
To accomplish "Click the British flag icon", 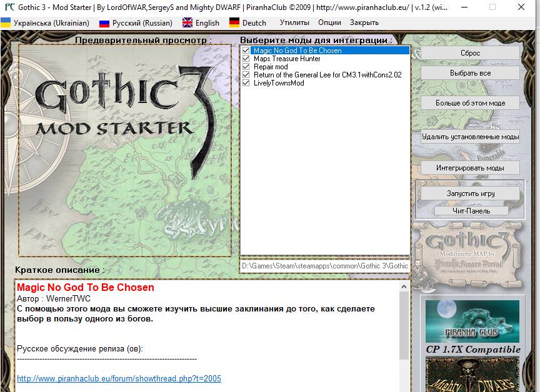I will click(187, 23).
